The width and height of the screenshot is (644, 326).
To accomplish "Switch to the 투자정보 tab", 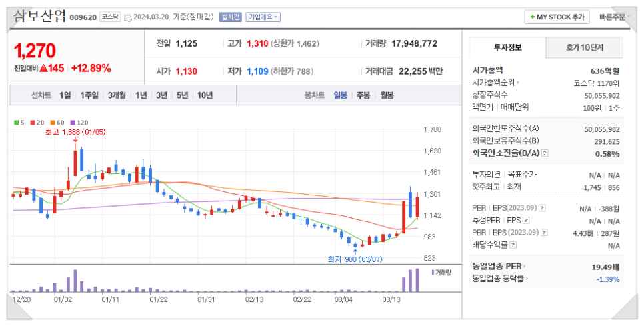I will click(507, 47).
